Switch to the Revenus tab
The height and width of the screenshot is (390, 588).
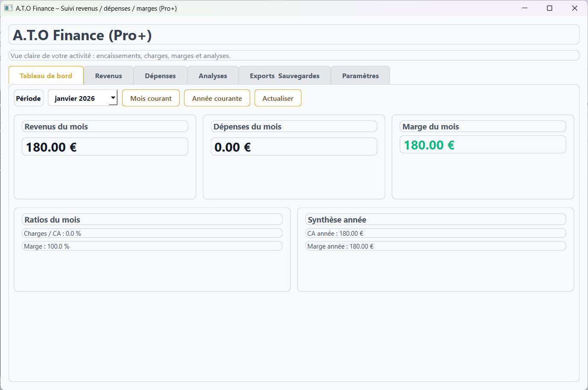[x=108, y=75]
